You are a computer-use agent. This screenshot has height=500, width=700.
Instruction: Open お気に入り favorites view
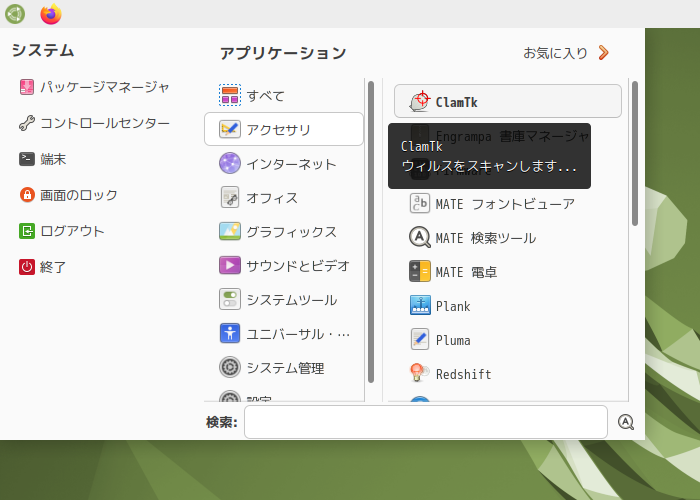click(555, 53)
